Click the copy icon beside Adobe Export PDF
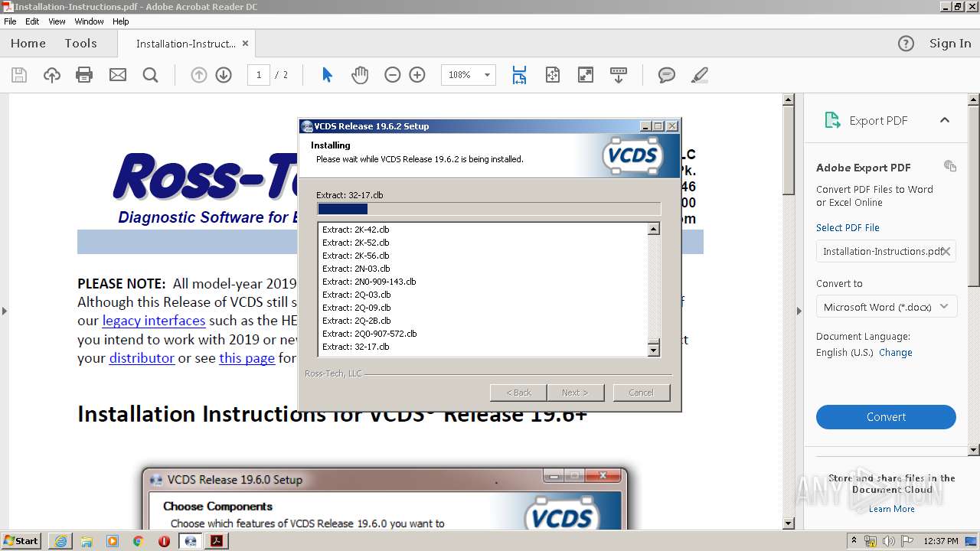Viewport: 980px width, 551px height. tap(950, 166)
